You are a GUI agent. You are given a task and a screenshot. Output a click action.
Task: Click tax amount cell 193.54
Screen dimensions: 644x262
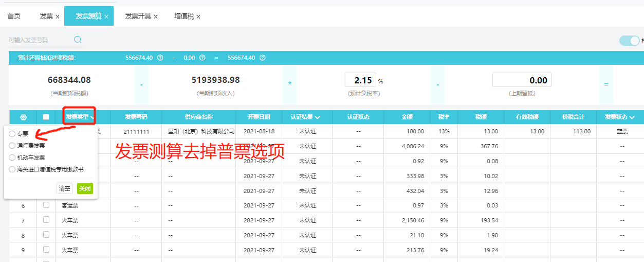(481, 220)
